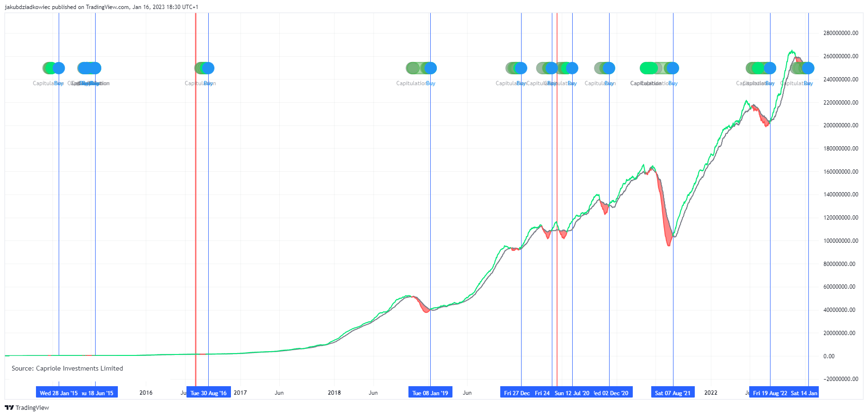Click the 120000000.00 price axis label
The image size is (868, 416).
(x=841, y=218)
